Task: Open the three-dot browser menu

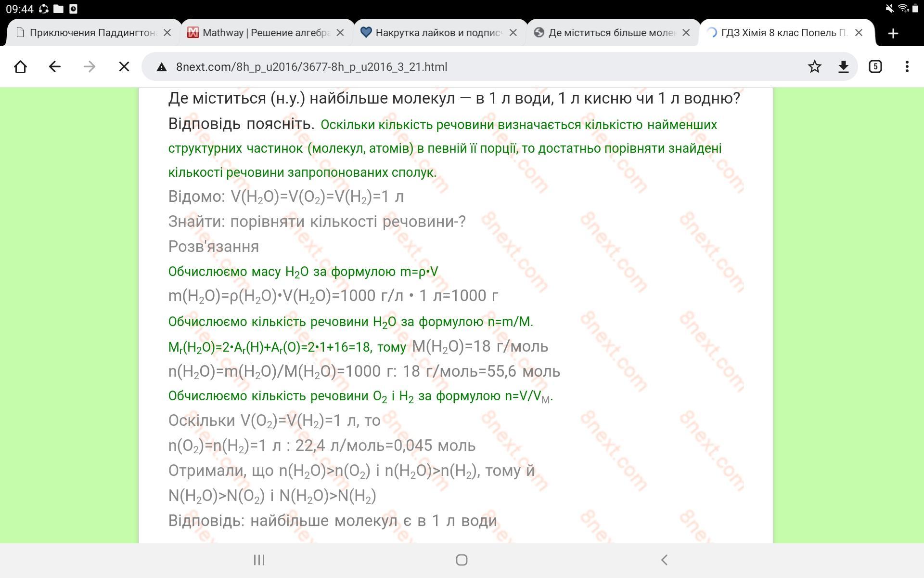Action: (907, 66)
